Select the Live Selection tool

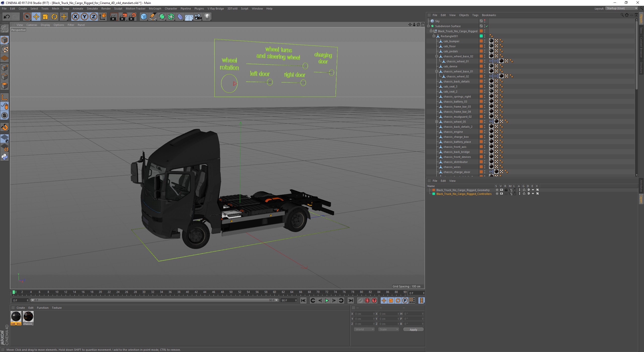[x=27, y=17]
